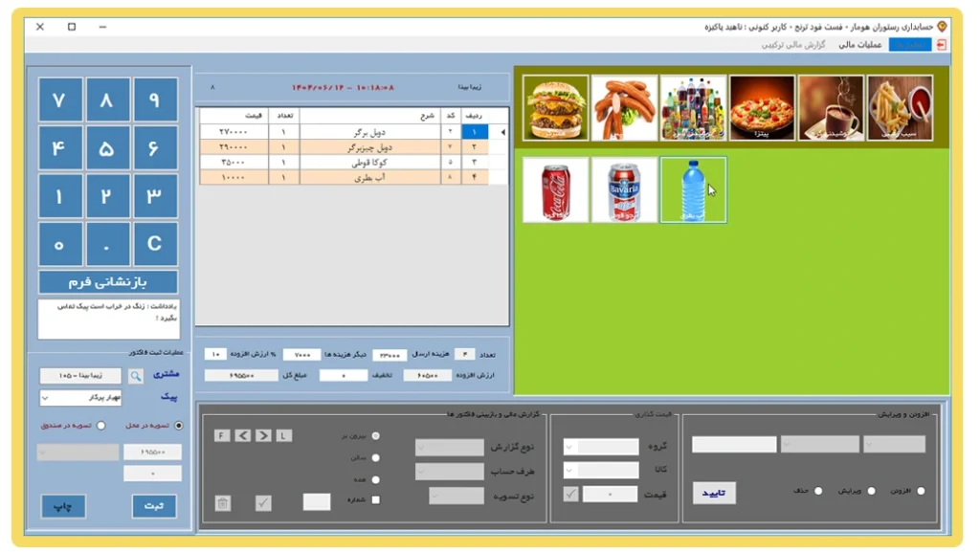Select the تسویه در صندوق radio button

pyautogui.click(x=100, y=426)
